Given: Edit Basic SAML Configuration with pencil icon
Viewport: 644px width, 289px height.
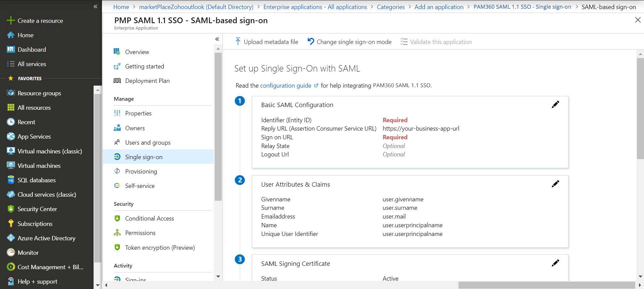Looking at the screenshot, I should pyautogui.click(x=555, y=105).
